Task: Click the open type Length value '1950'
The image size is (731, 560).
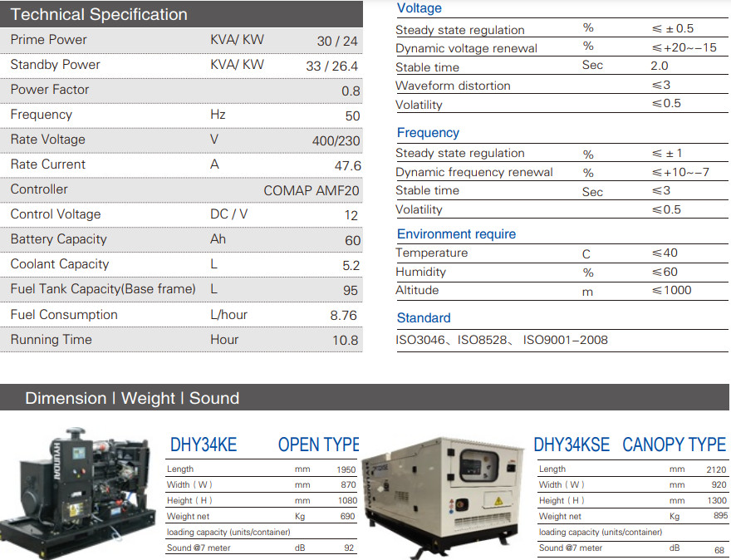Action: tap(346, 469)
